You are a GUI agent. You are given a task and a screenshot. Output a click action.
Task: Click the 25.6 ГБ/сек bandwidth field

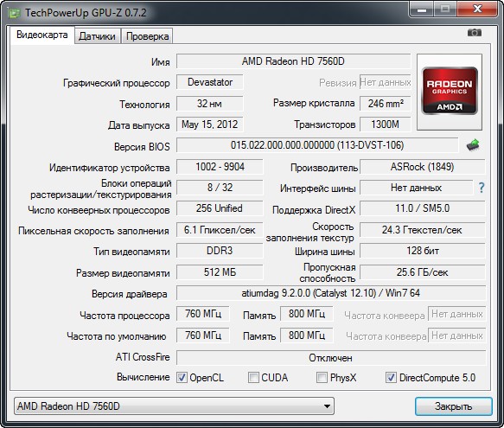pos(423,272)
